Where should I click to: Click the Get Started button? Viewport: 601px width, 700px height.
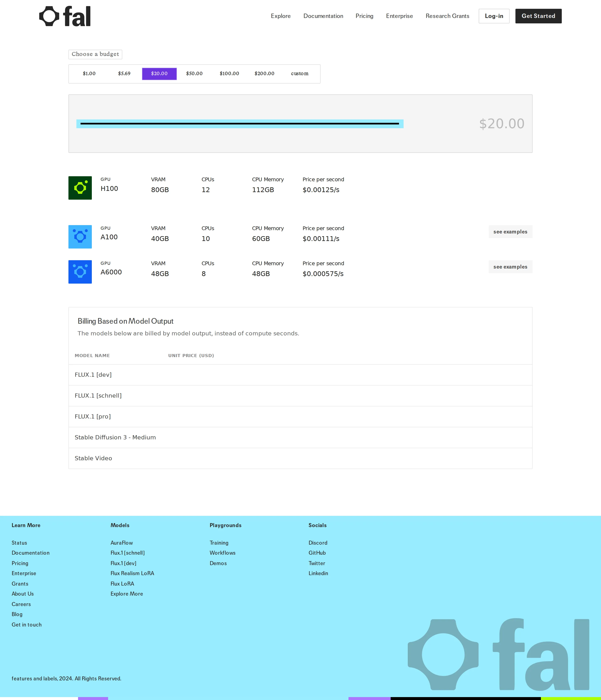coord(538,16)
